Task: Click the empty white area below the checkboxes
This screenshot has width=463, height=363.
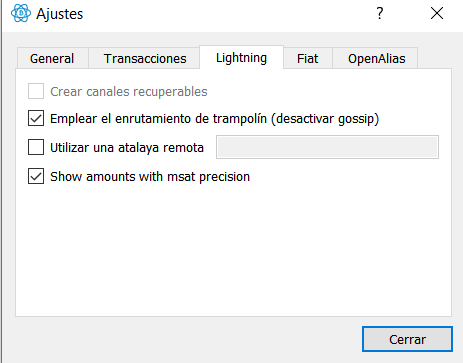Action: [x=233, y=250]
